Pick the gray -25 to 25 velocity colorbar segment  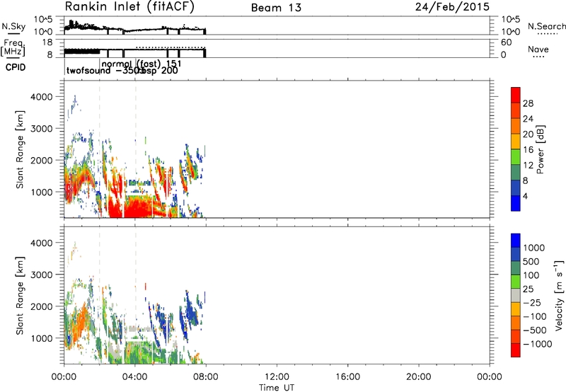point(516,295)
